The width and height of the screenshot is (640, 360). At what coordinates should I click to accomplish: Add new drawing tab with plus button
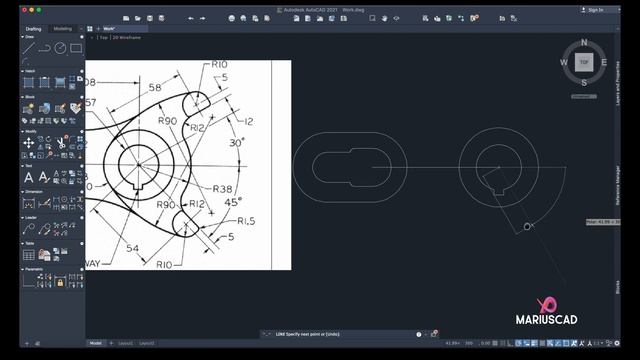point(98,29)
